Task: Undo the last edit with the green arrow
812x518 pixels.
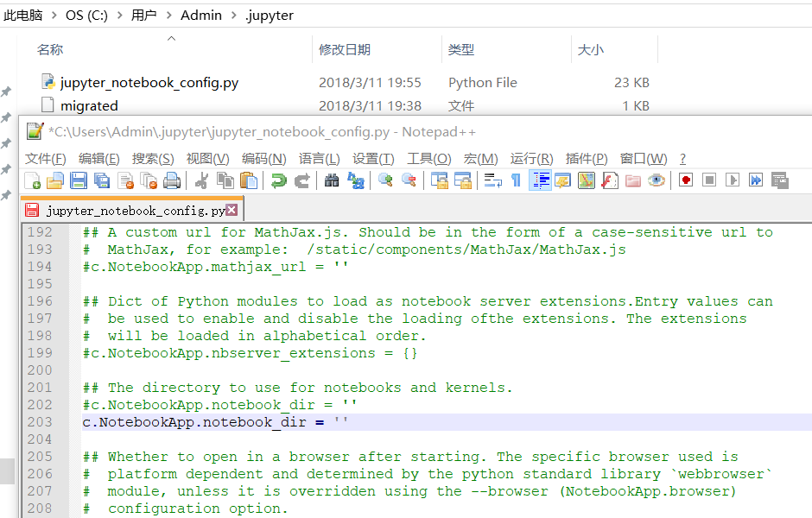Action: [x=279, y=180]
